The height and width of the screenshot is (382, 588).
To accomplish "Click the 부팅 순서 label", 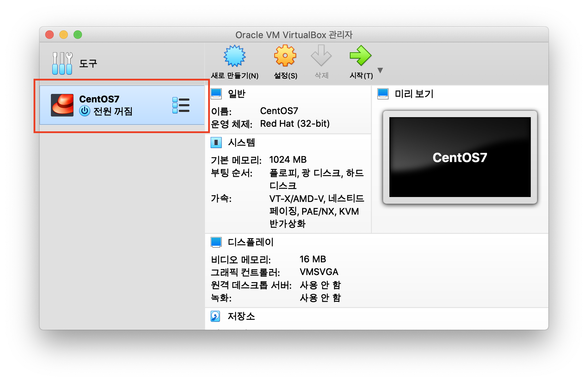I will coord(232,173).
